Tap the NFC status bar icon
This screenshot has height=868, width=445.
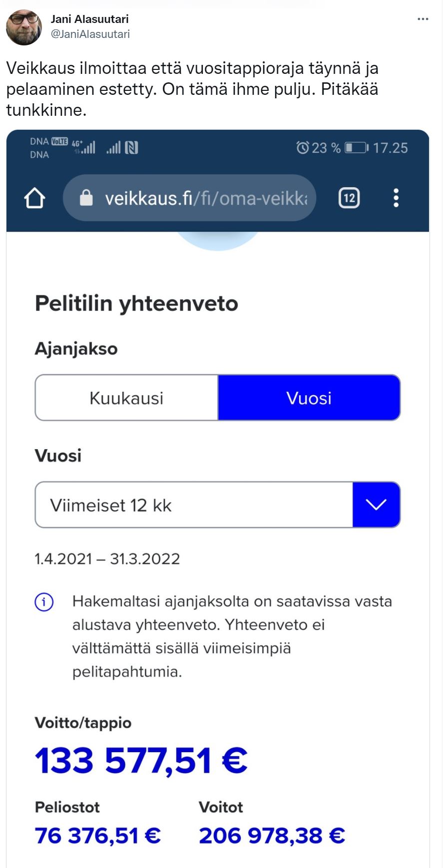(x=132, y=148)
